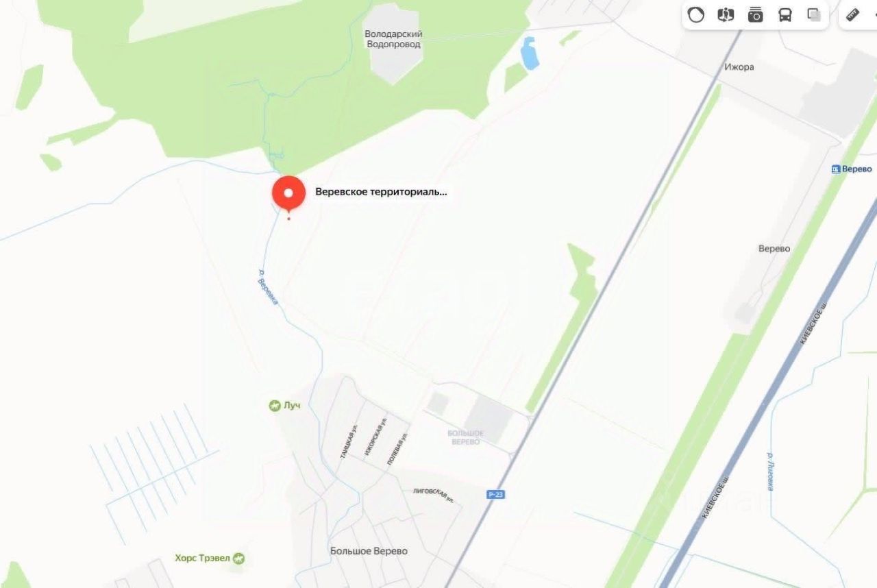
Task: Click the Володарский Водопровод label
Action: [x=393, y=39]
